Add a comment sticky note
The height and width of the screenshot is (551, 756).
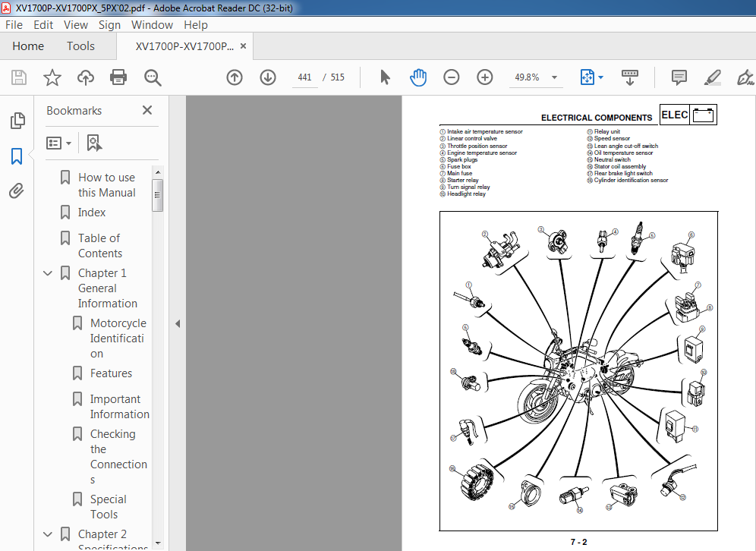click(x=679, y=77)
